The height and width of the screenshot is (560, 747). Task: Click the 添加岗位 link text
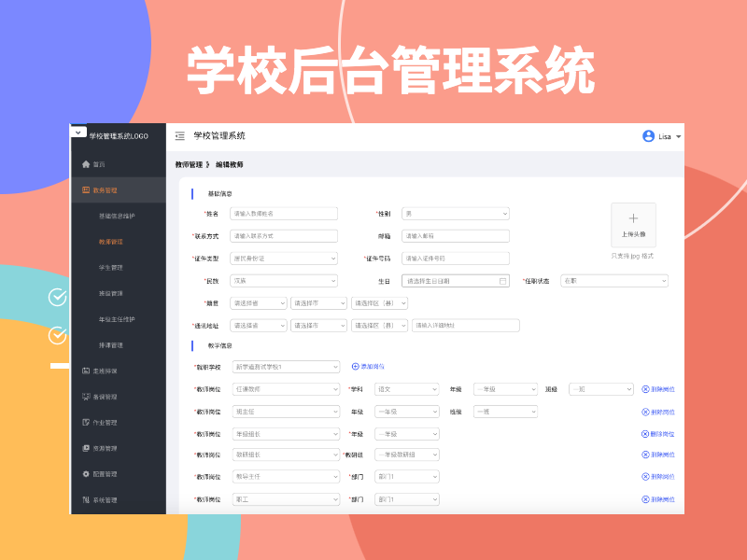coord(373,367)
